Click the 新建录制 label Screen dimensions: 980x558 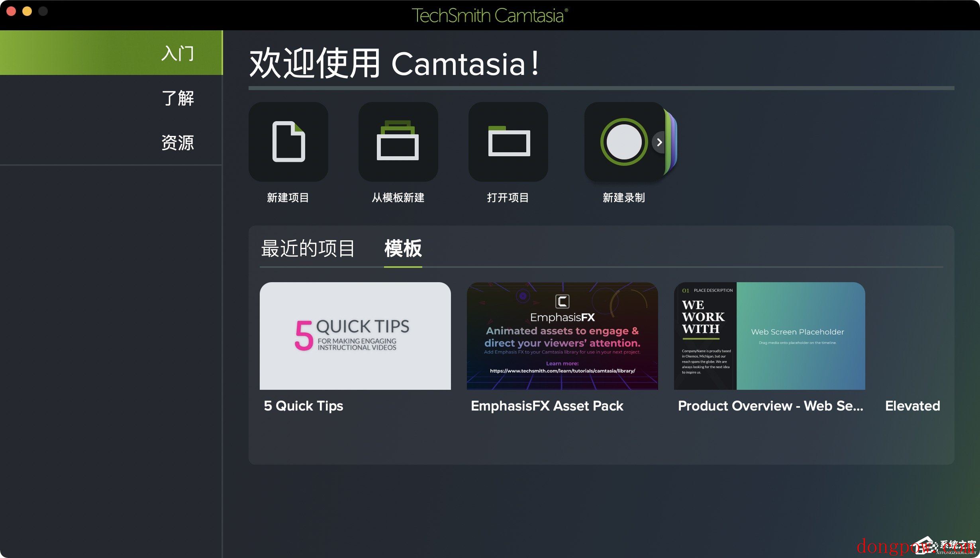pos(624,197)
